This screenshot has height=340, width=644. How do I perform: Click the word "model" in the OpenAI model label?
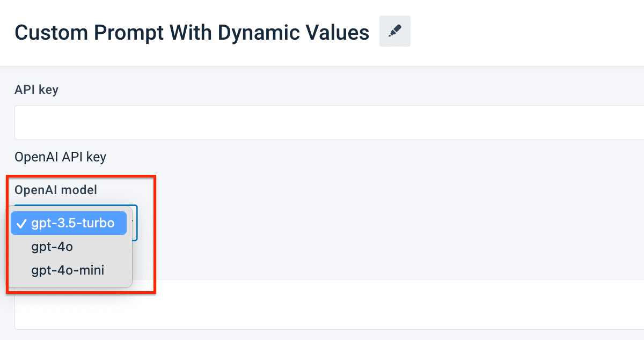point(82,190)
